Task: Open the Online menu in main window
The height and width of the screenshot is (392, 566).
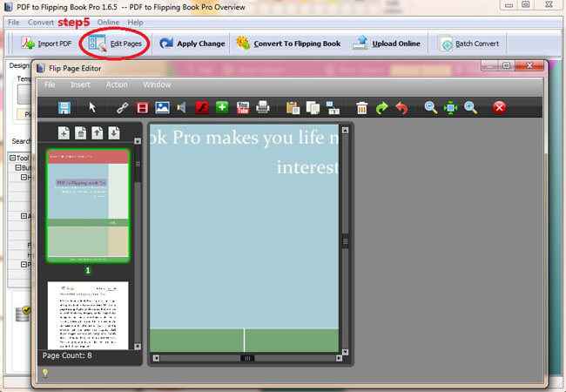Action: pos(108,23)
